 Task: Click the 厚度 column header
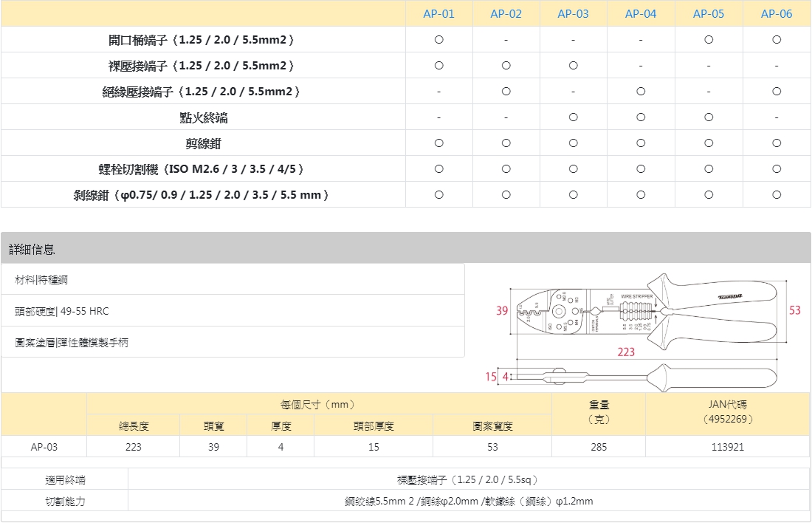point(281,426)
